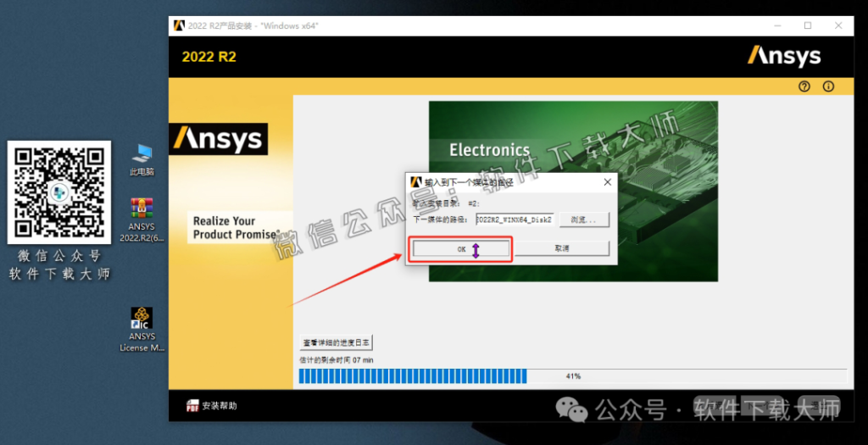Click the next media path input field
868x445 pixels.
click(515, 220)
